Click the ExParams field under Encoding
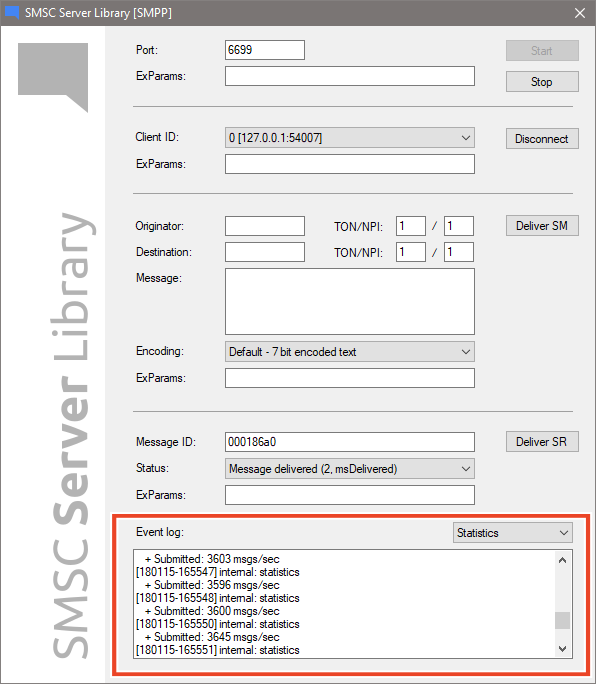The width and height of the screenshot is (596, 684). [x=349, y=378]
